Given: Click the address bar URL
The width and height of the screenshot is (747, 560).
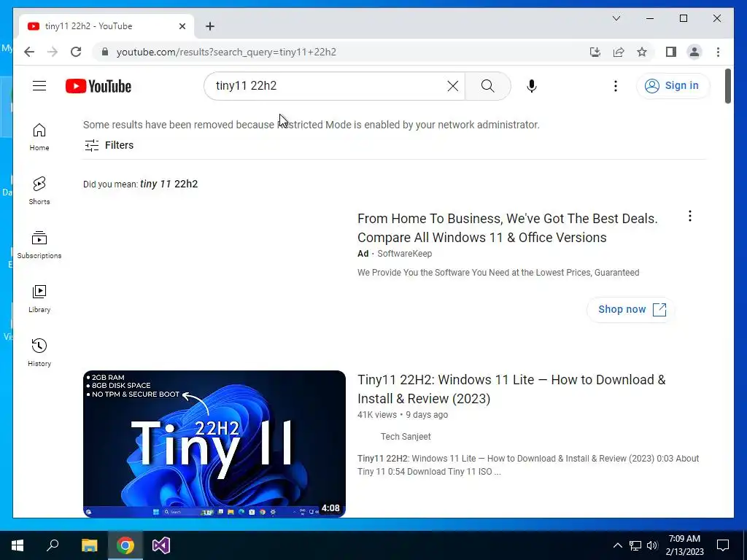Looking at the screenshot, I should (x=226, y=52).
